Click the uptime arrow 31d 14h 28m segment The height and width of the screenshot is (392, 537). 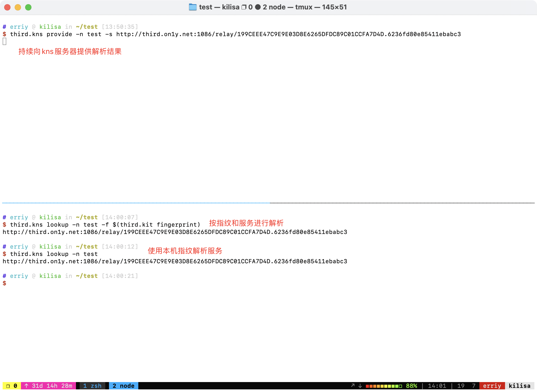point(48,386)
